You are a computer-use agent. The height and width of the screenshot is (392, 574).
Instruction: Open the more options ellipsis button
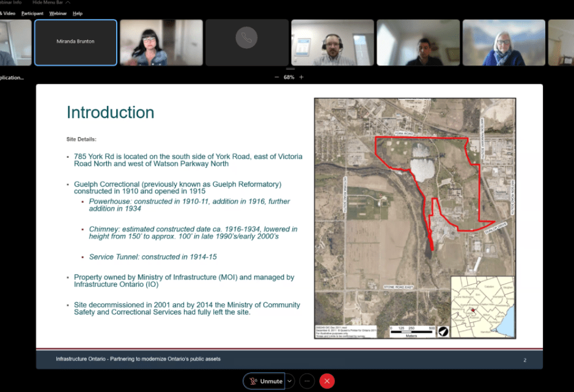307,381
